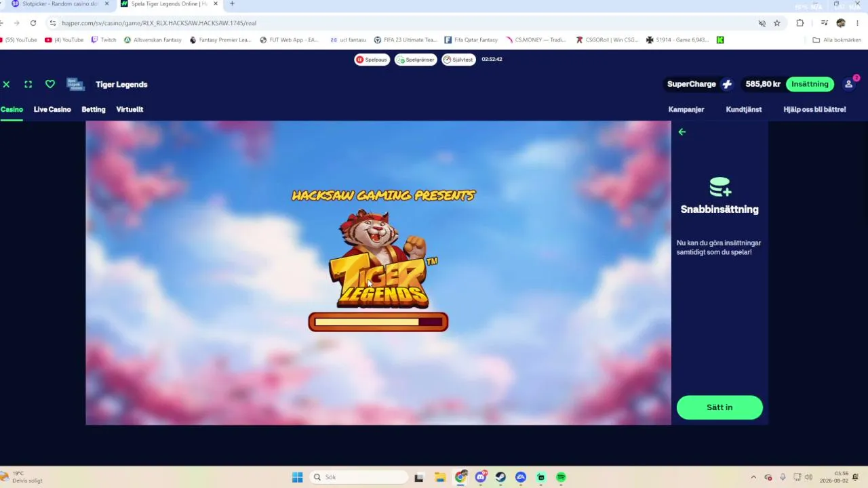
Task: Open Kundtjänst customer service
Action: (744, 109)
